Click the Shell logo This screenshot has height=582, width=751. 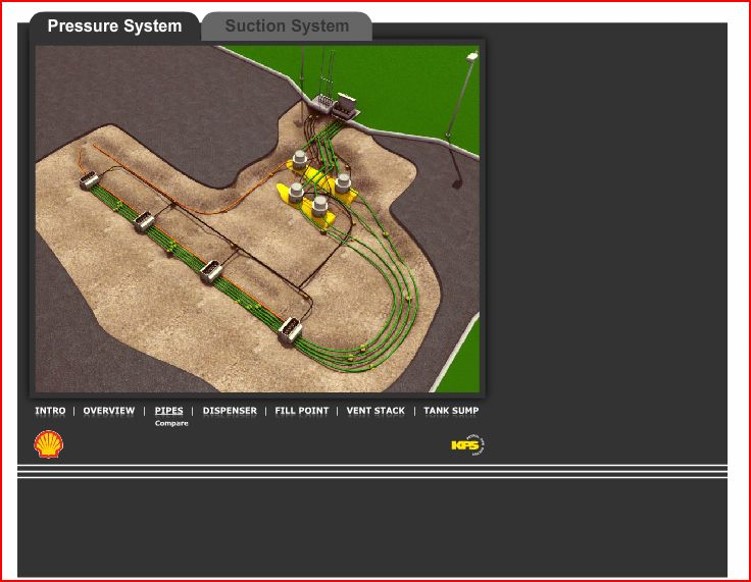click(x=48, y=445)
